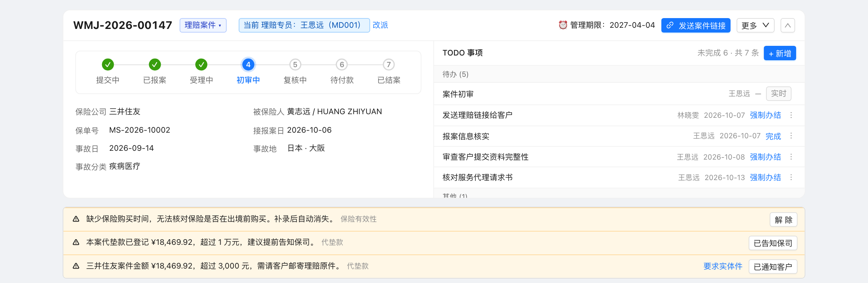This screenshot has height=283, width=868.
Task: Click the 未完成 6 · 共 7 条 counter
Action: click(x=728, y=53)
